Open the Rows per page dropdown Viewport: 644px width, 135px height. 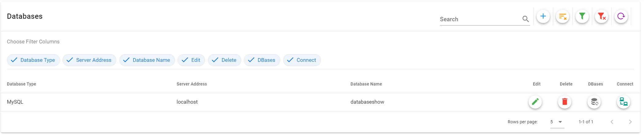tap(557, 122)
